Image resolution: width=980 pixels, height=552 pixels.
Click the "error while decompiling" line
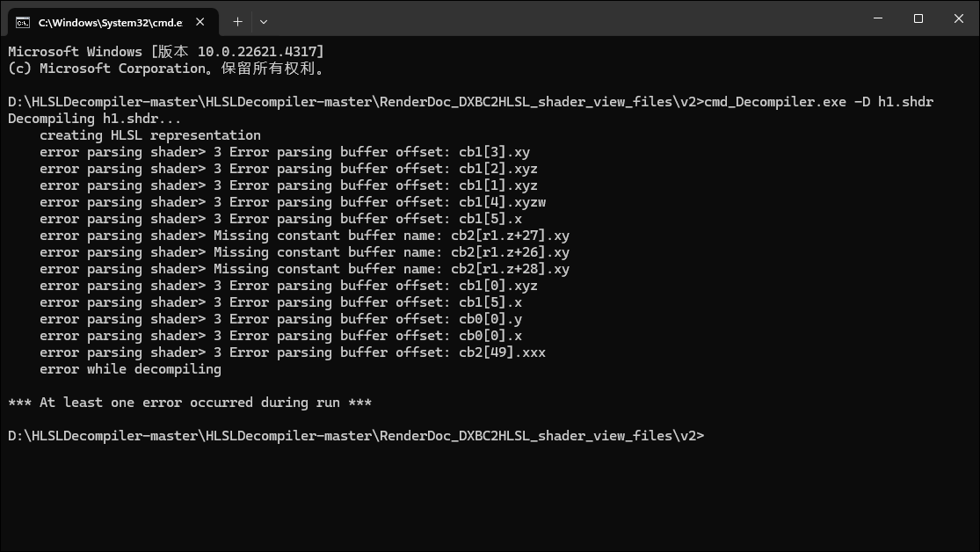coord(130,369)
